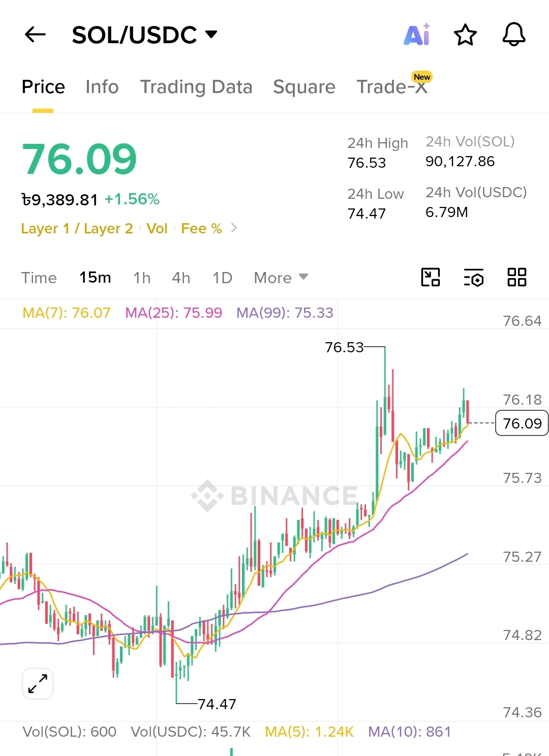
Task: Switch chart to 1D interval
Action: pyautogui.click(x=222, y=278)
